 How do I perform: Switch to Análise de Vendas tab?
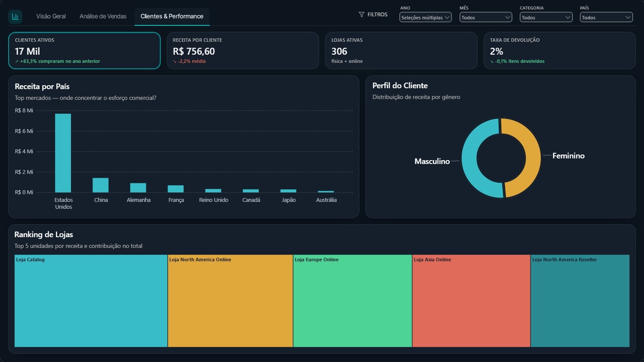[103, 16]
